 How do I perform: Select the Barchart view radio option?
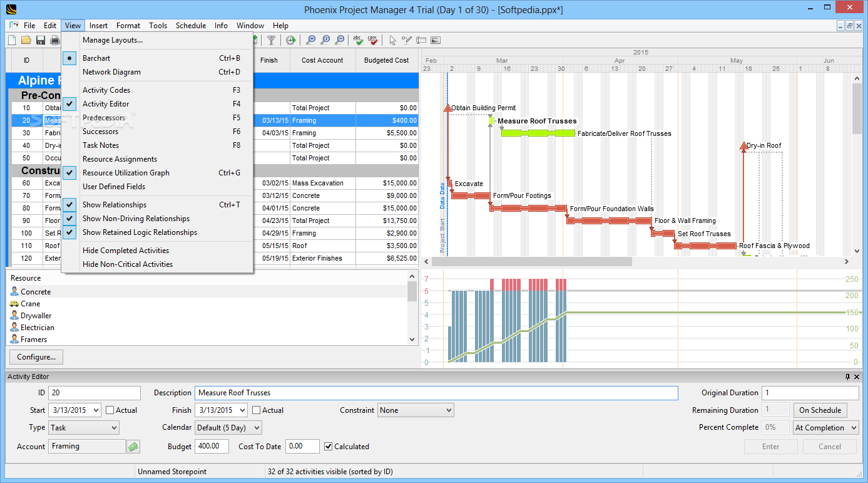pos(157,58)
